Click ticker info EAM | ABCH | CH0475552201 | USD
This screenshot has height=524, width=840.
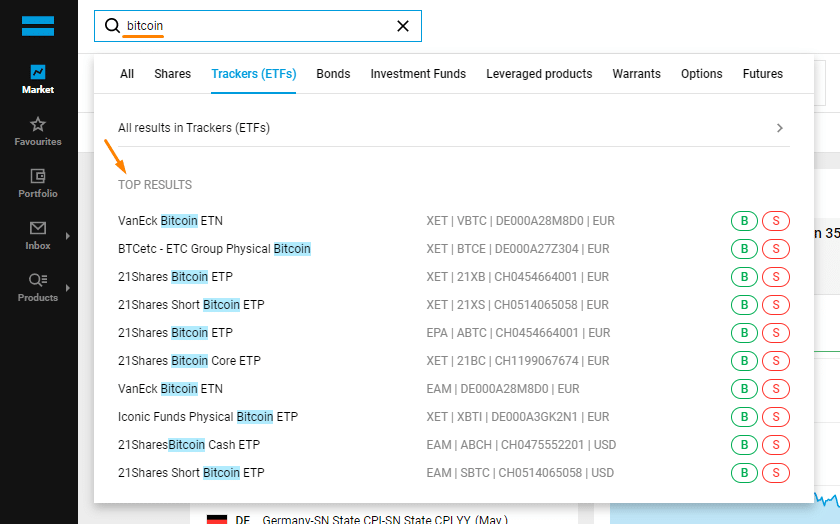pyautogui.click(x=521, y=445)
